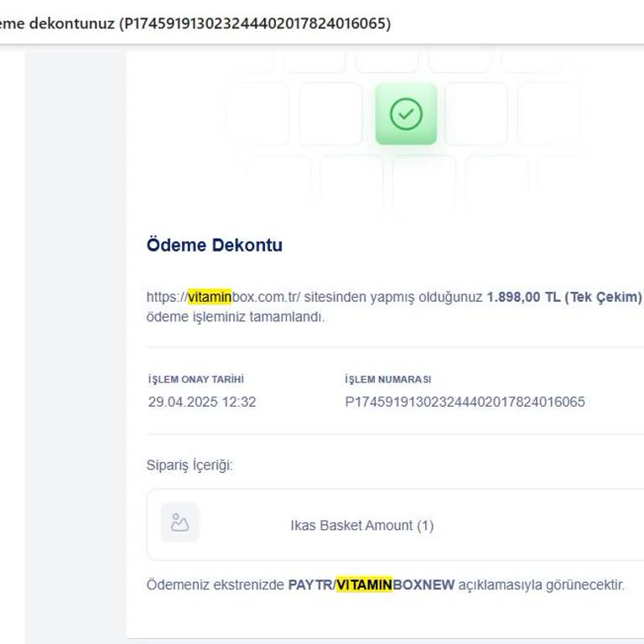Select the amount '1.898,00 TL (Tek Çekim)'
644x644 pixels.
click(563, 297)
